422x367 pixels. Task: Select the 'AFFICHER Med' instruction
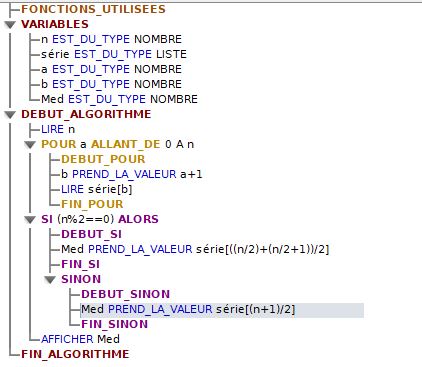[80, 339]
